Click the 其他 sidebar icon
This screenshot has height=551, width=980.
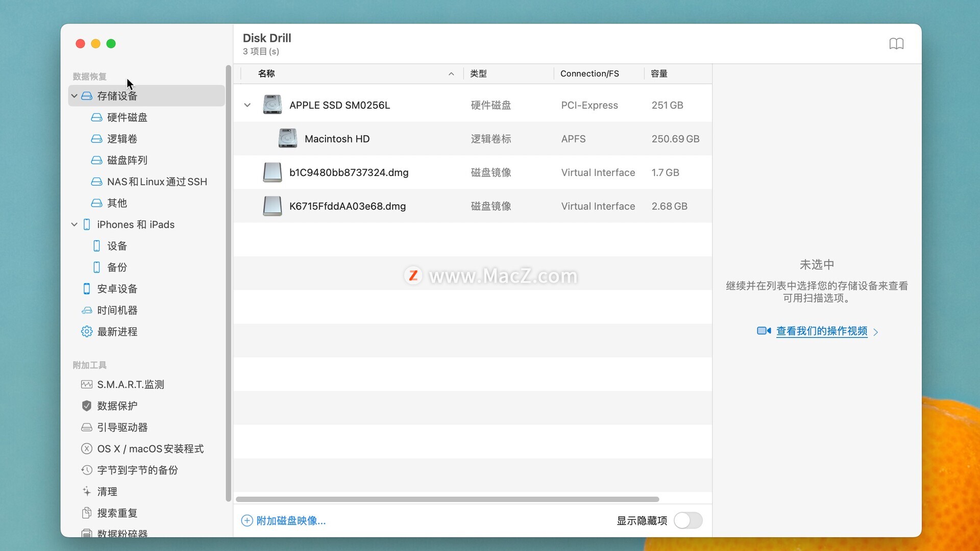(x=96, y=203)
